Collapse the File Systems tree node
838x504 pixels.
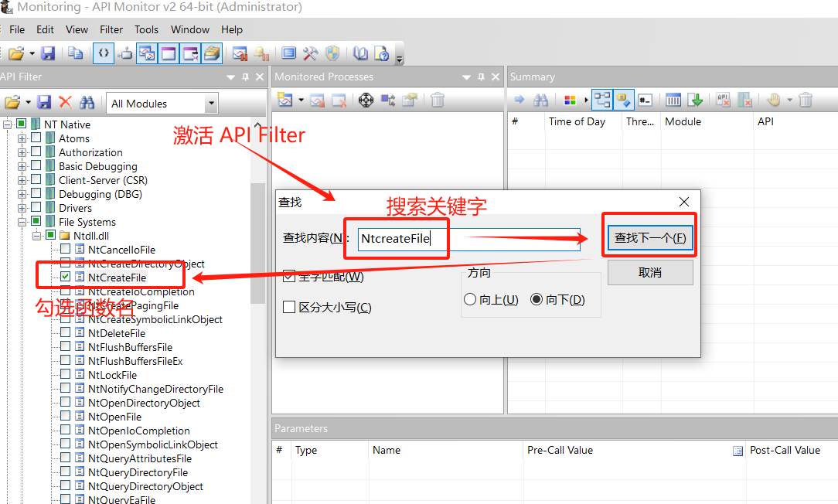(x=22, y=222)
